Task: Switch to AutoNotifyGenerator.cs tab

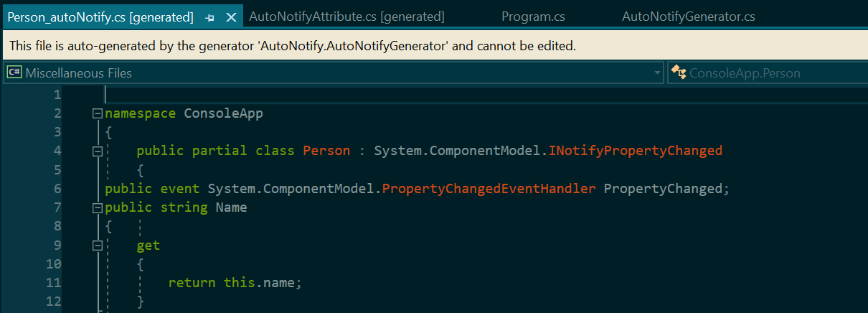Action: (688, 17)
